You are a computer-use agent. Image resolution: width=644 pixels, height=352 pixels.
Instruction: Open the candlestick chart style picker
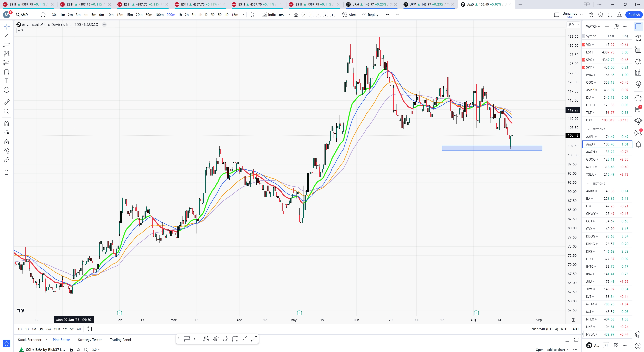tap(252, 15)
